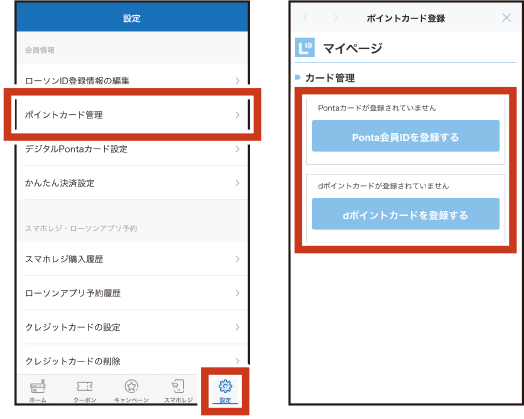This screenshot has width=524, height=419.
Task: Open かんたん決済設定 menu item
Action: click(133, 183)
